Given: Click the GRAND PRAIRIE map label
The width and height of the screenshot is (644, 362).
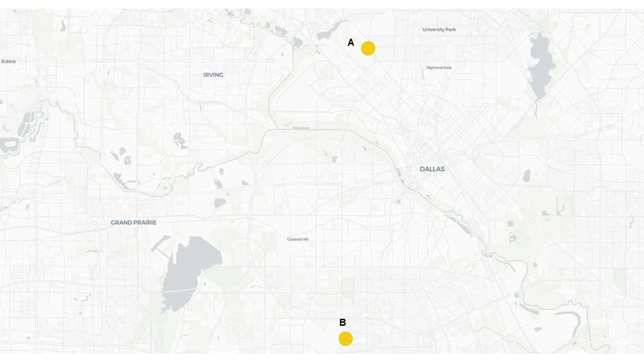Looking at the screenshot, I should point(134,222).
